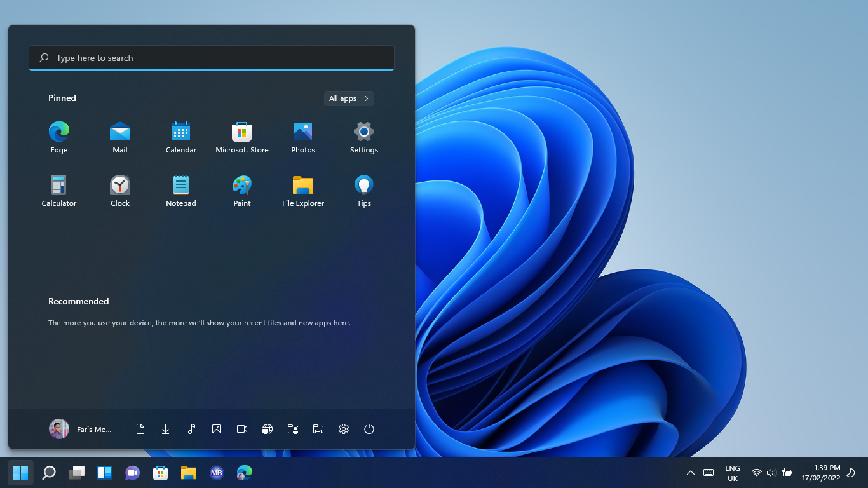Open the Clock app
This screenshot has height=488, width=868.
[120, 191]
